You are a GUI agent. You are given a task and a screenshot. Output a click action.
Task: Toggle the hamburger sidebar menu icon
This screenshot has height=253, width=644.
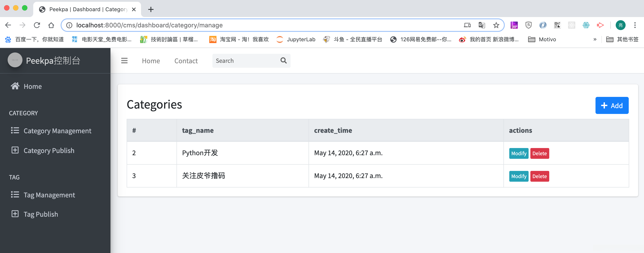[124, 61]
